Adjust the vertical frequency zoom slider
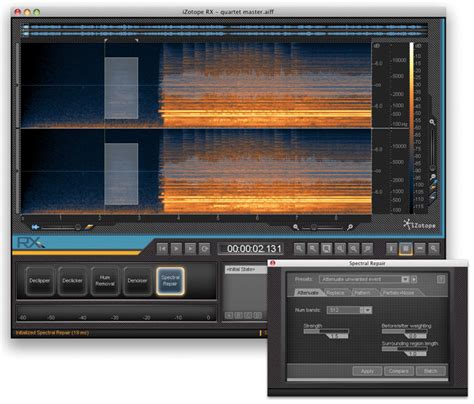 coord(432,150)
